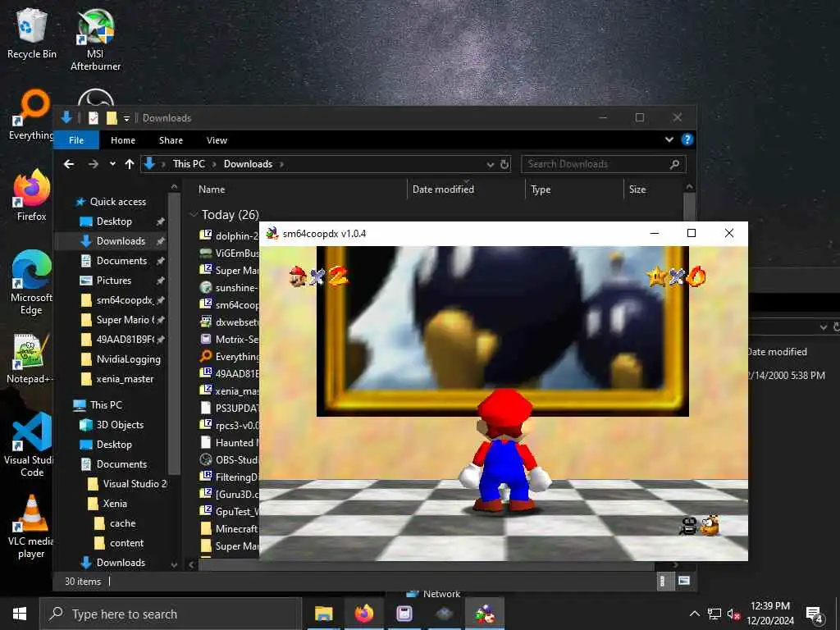Select the Motrix-Setup file
The image size is (840, 630).
click(x=230, y=339)
